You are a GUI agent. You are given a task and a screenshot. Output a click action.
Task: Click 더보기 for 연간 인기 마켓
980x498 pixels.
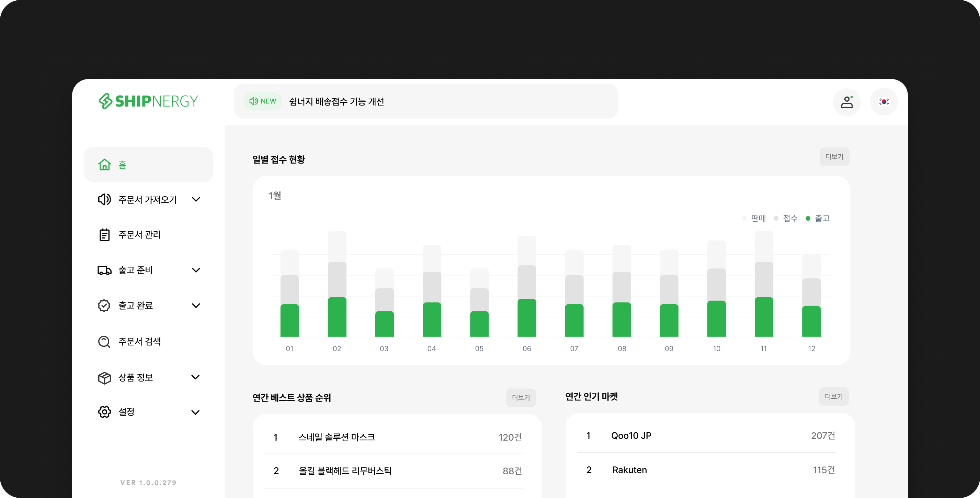pyautogui.click(x=833, y=396)
